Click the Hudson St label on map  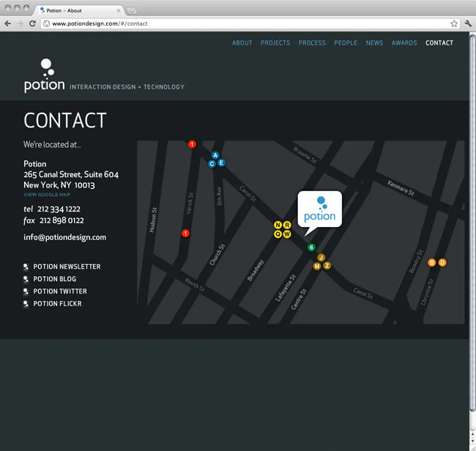click(x=153, y=220)
